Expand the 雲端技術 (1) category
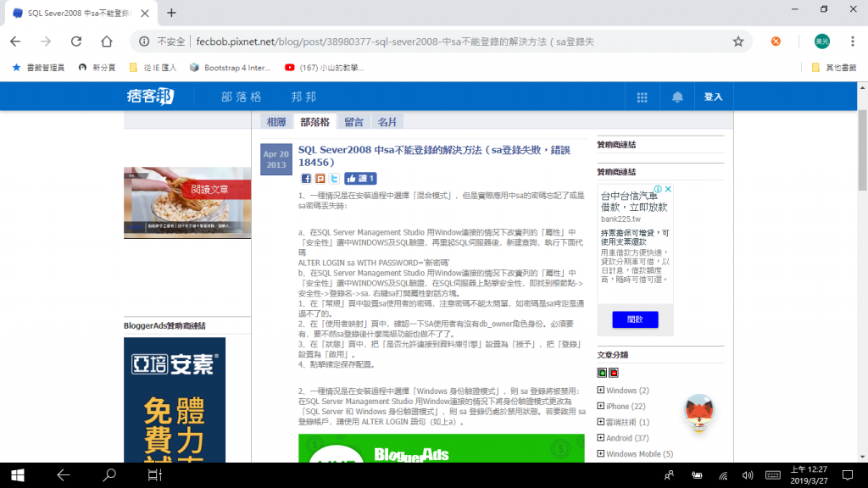 click(601, 422)
